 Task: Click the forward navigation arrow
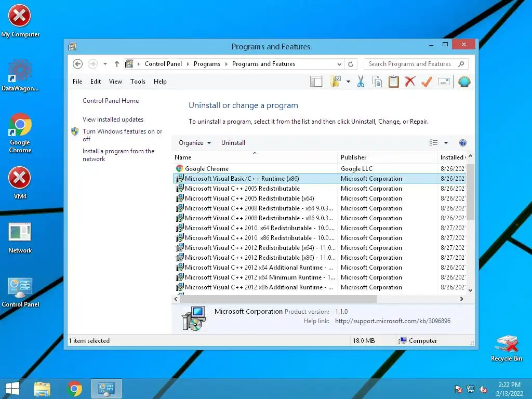coord(92,64)
